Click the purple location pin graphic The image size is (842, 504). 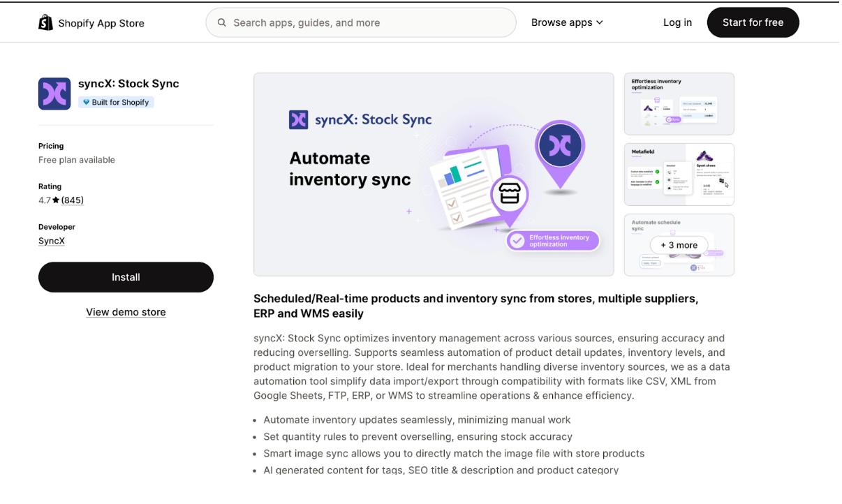(560, 149)
